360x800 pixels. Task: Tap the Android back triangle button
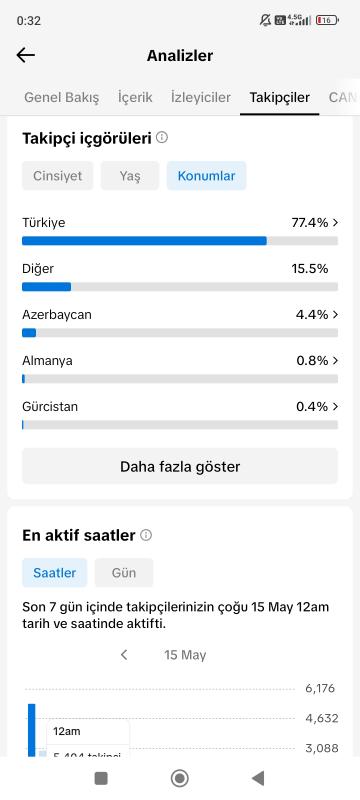[258, 778]
